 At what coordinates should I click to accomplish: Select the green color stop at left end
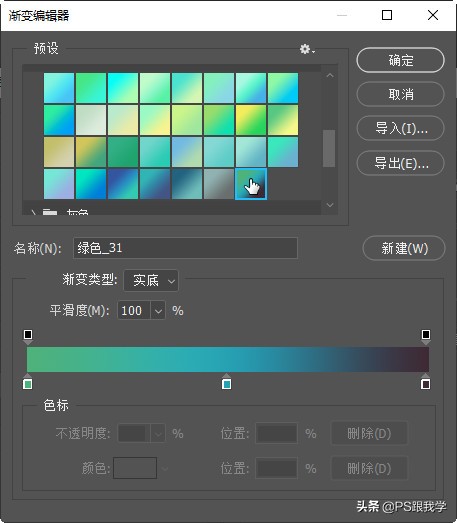point(28,382)
